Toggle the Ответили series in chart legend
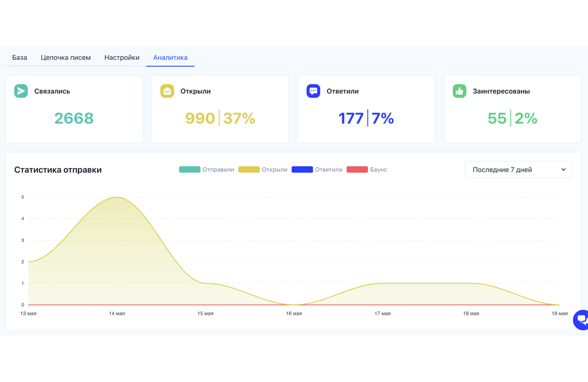This screenshot has height=382, width=588. click(x=317, y=170)
